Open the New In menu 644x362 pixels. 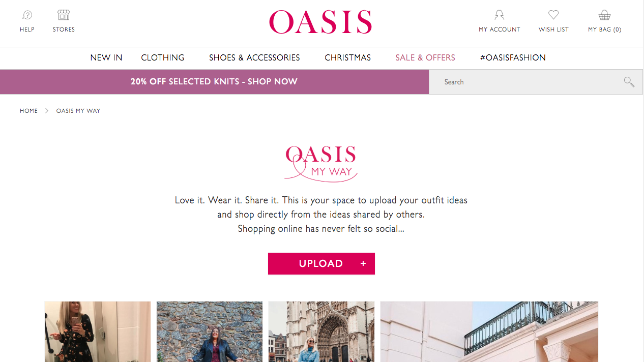tap(106, 58)
